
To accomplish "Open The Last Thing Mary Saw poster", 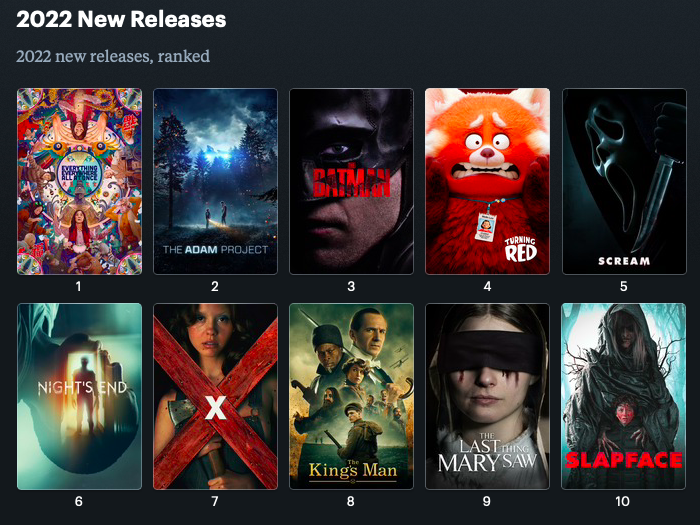I will (x=488, y=396).
